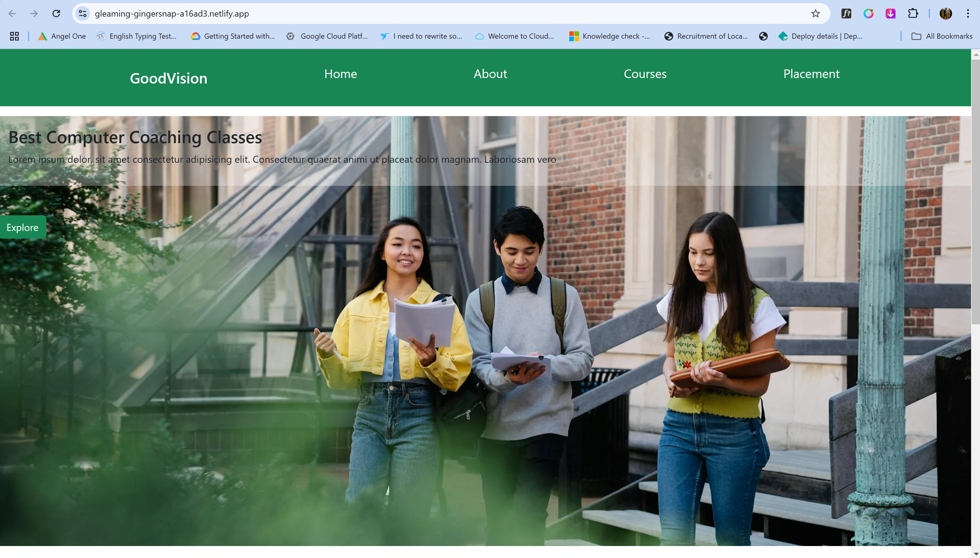The image size is (980, 558).
Task: Open the Angel One bookmark
Action: (x=62, y=36)
